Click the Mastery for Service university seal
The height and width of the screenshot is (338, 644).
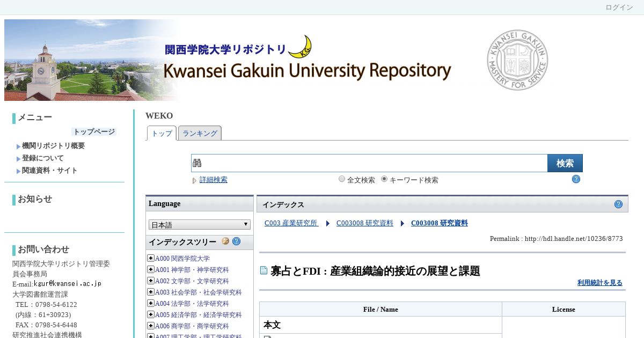[x=517, y=60]
